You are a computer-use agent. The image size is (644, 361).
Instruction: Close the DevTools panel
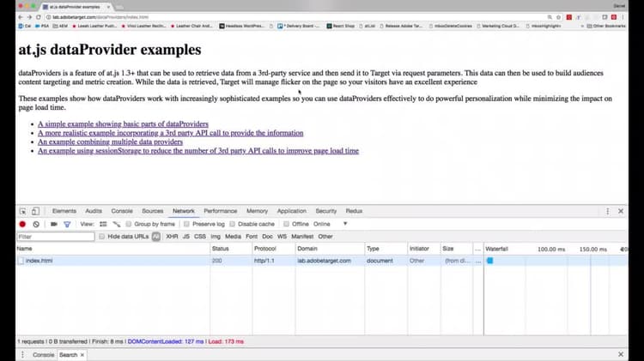pos(621,211)
